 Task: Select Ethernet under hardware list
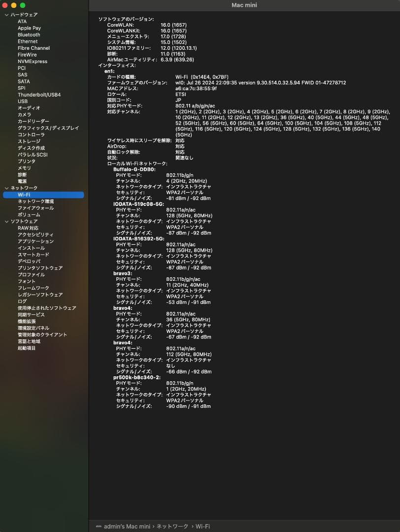tap(28, 41)
